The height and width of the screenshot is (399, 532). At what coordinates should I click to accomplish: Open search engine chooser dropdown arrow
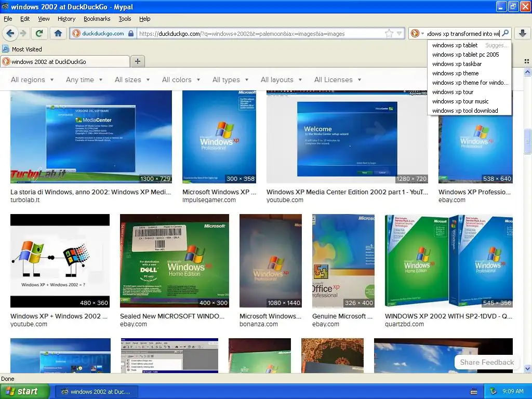point(422,33)
